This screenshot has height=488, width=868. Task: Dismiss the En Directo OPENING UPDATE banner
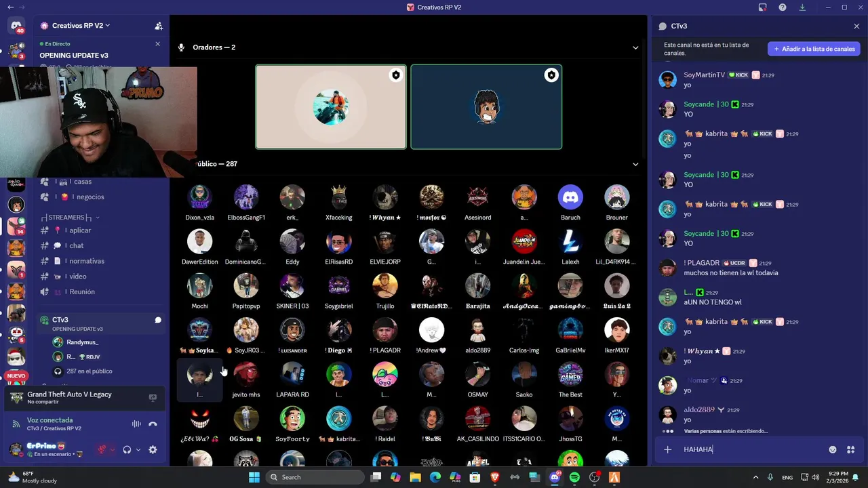pos(157,44)
